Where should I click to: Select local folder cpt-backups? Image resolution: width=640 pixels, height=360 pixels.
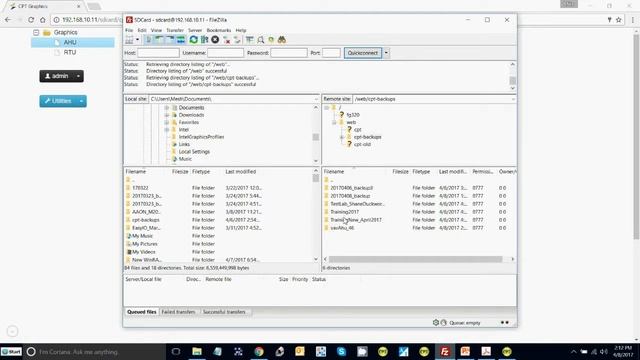[146, 220]
